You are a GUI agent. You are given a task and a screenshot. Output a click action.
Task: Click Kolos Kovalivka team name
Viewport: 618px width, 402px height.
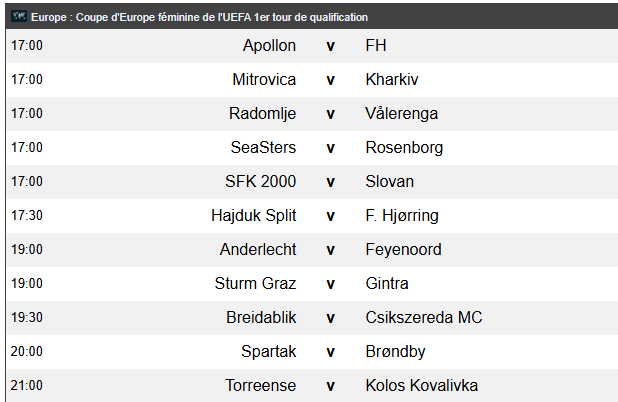tap(422, 385)
